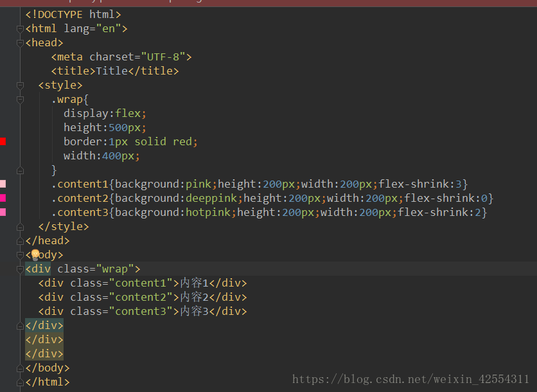
Task: Click the deeppink background value
Action: pyautogui.click(x=211, y=198)
